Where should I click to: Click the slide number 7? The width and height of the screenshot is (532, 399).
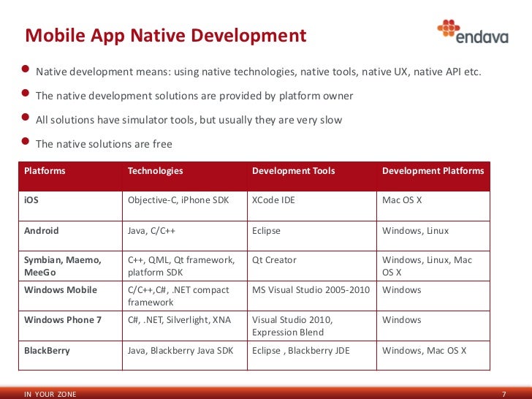503,395
